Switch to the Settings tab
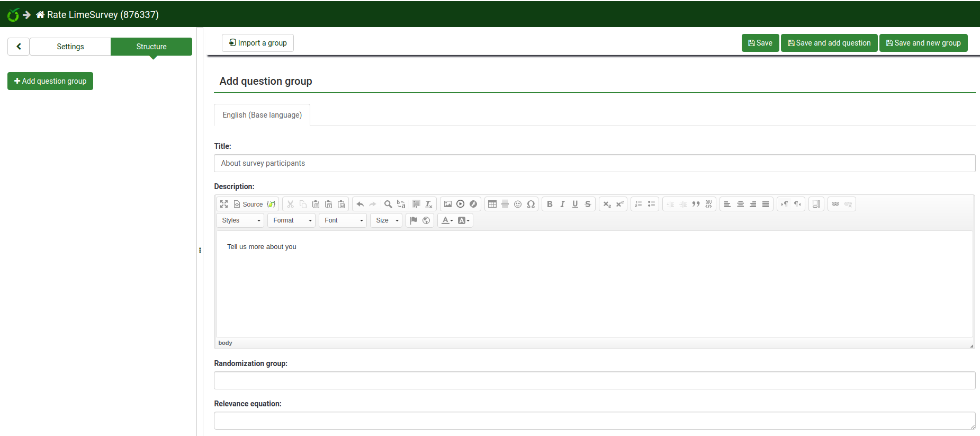Screen dimensions: 980x436 (x=70, y=47)
